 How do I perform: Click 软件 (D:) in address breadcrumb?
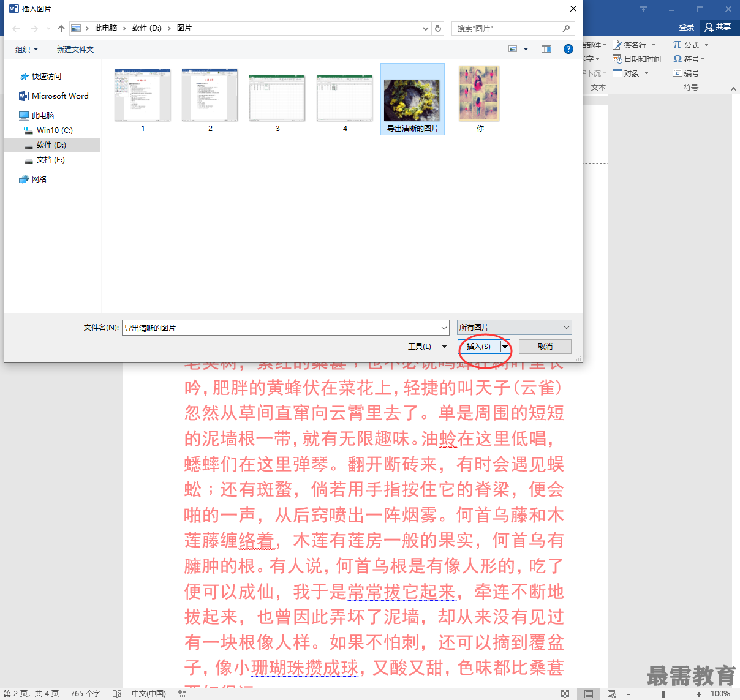(147, 28)
